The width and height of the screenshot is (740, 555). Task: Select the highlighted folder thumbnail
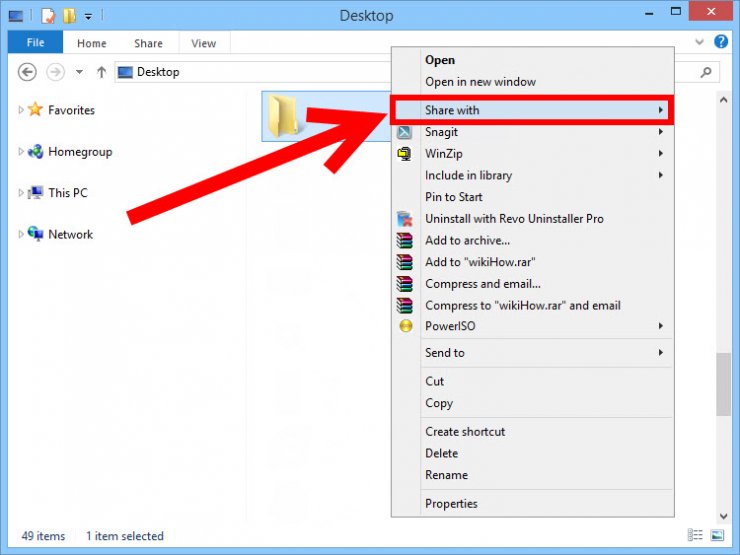coord(283,116)
